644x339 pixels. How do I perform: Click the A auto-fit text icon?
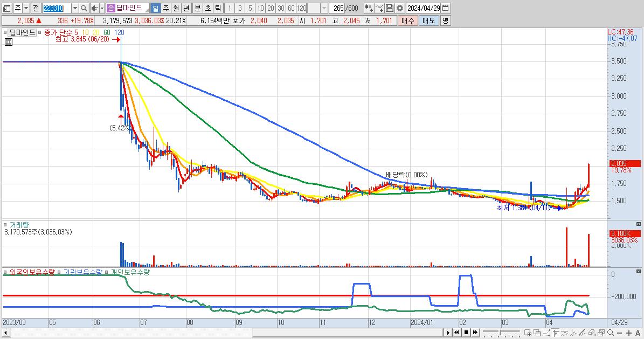point(638,333)
